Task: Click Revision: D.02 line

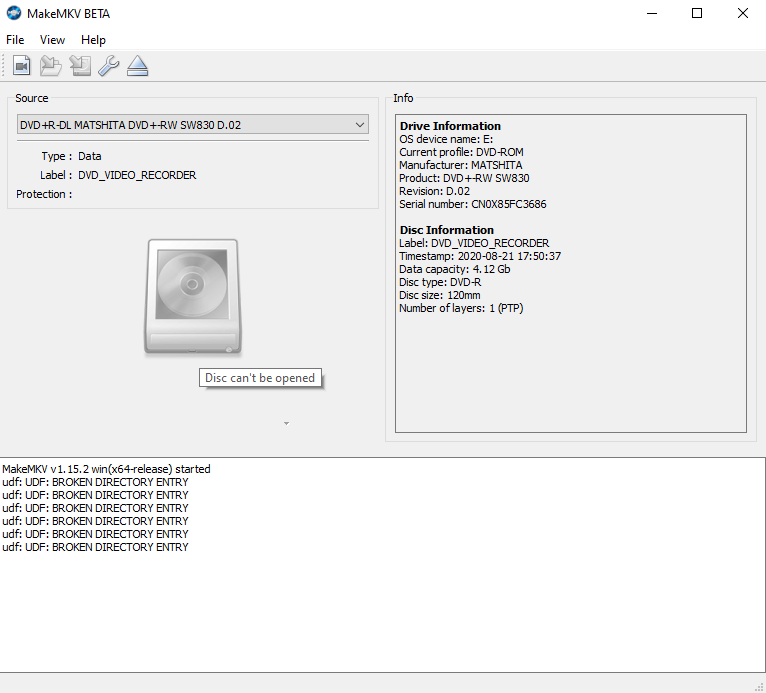Action: point(434,191)
